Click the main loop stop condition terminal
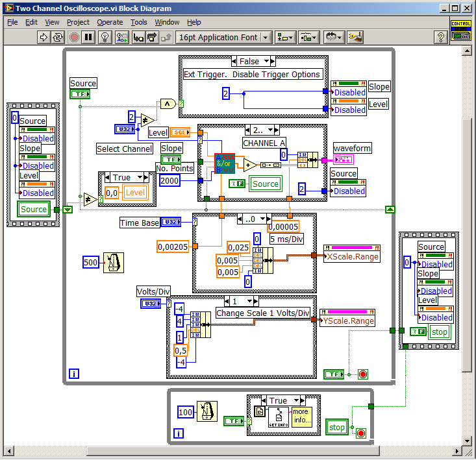Viewport: 476px width, 460px height. coord(363,374)
